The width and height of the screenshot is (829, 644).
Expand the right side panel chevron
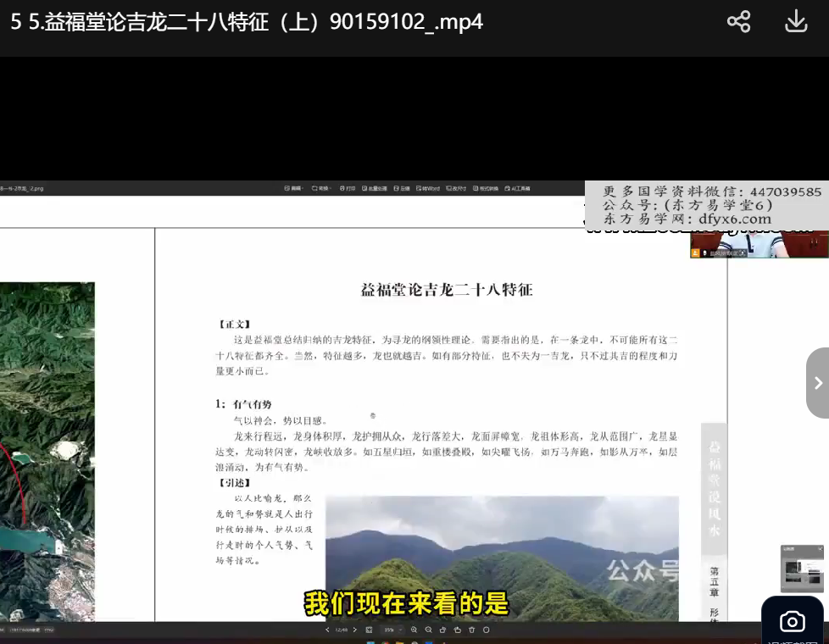tap(817, 383)
